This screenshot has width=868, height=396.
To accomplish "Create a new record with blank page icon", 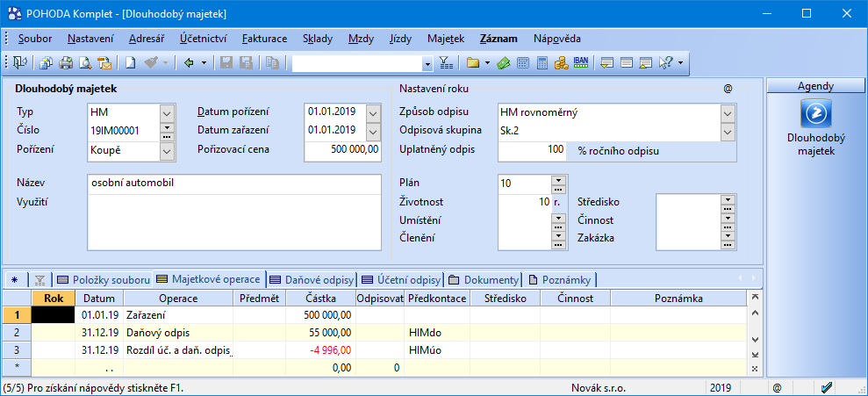I will pos(130,63).
